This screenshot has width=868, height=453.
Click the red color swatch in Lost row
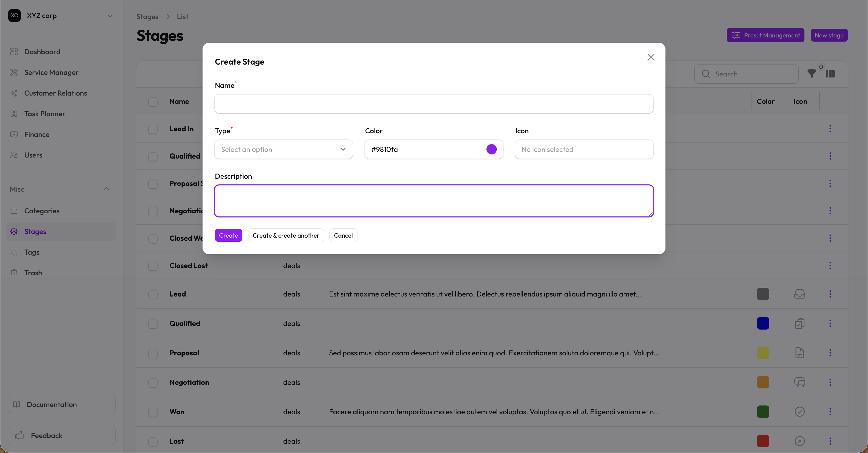point(763,441)
